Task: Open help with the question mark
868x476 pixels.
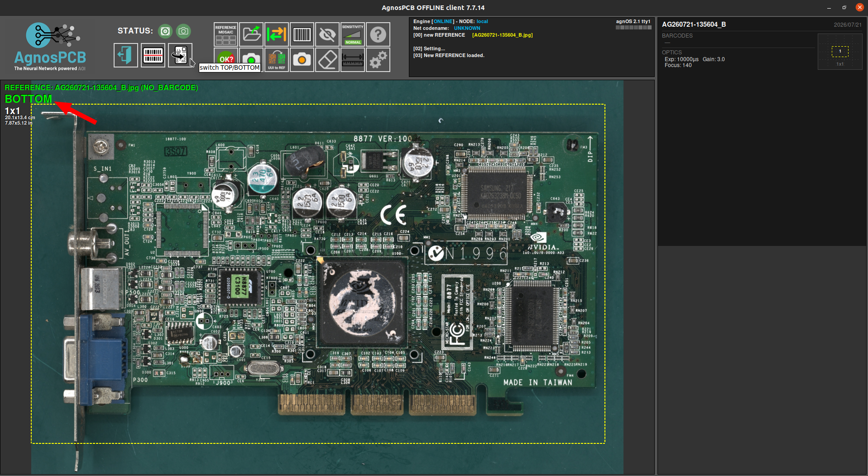Action: (378, 34)
